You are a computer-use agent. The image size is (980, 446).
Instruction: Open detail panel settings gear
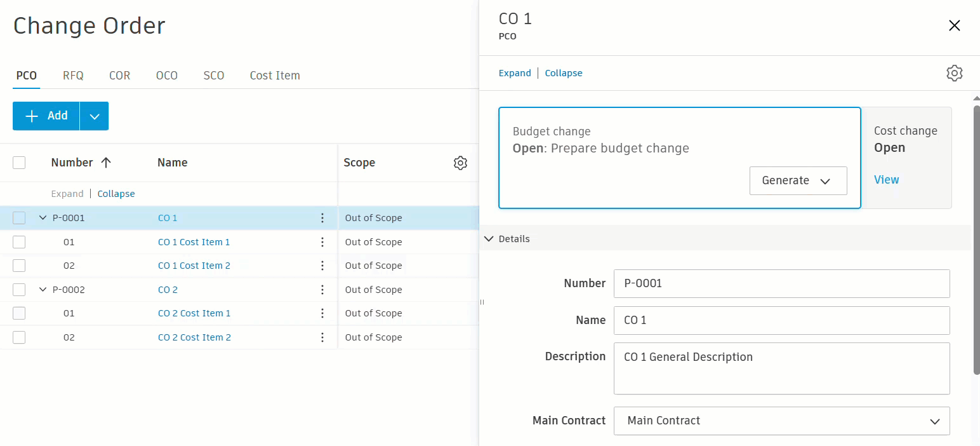pos(954,73)
